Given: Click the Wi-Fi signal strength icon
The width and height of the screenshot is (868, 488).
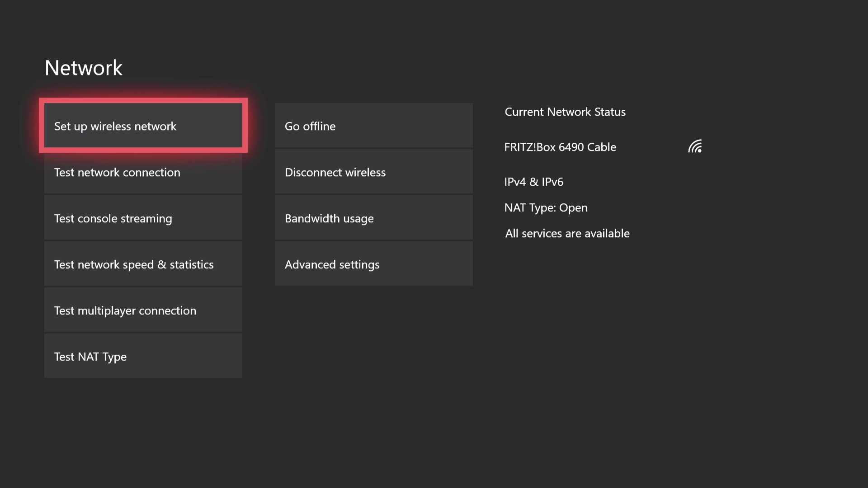Looking at the screenshot, I should 695,146.
